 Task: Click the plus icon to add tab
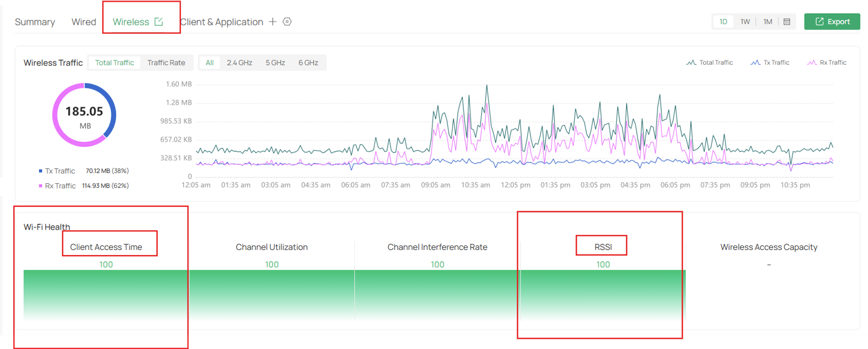point(273,22)
